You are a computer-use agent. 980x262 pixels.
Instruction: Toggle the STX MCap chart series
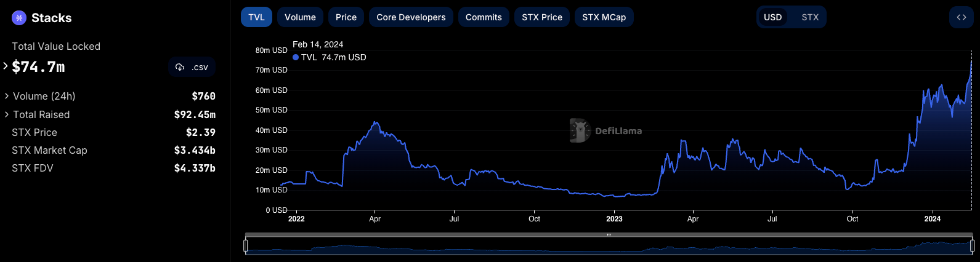pyautogui.click(x=604, y=17)
